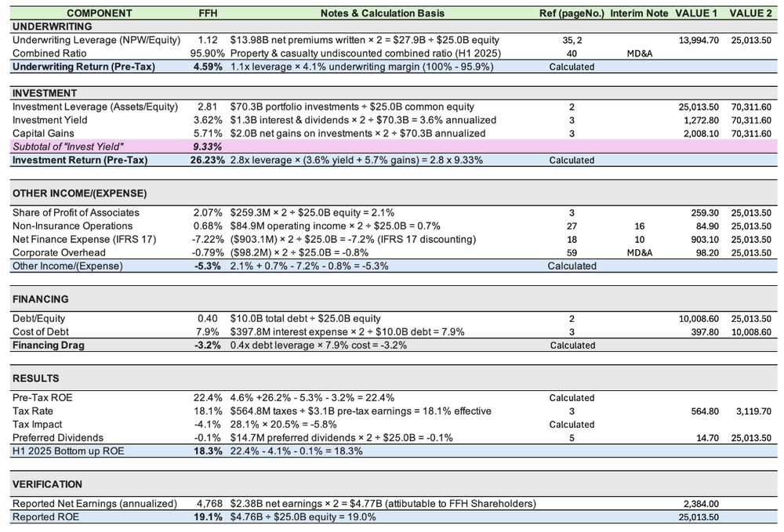Screen dimensions: 784x532
Task: Click the Corporate Overhead row label
Action: (x=59, y=253)
